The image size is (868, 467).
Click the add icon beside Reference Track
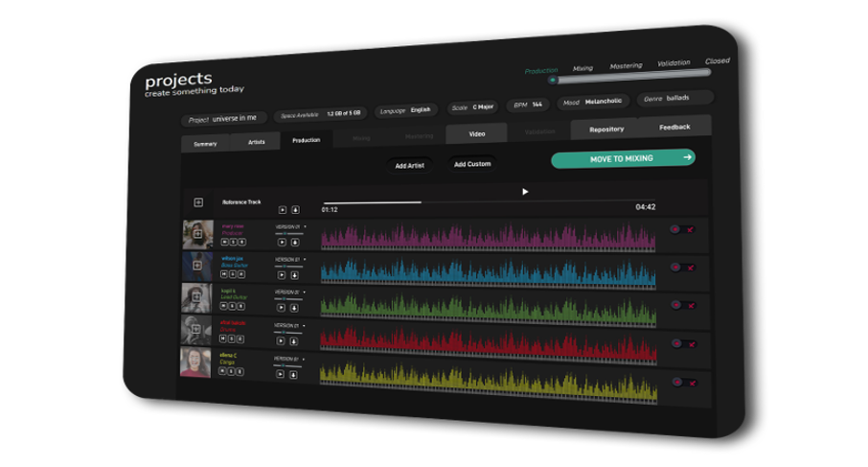198,202
